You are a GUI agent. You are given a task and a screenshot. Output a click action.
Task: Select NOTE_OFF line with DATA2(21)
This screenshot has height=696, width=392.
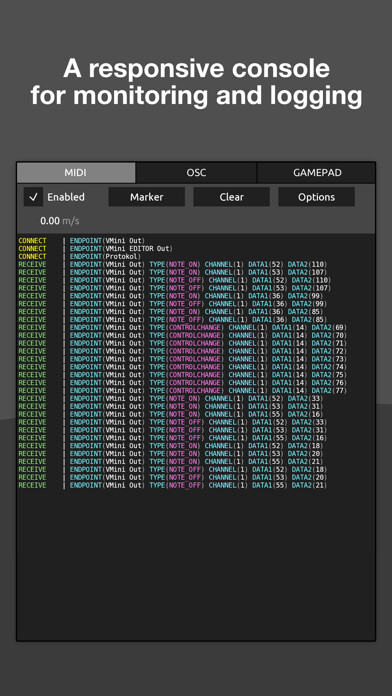pos(173,485)
